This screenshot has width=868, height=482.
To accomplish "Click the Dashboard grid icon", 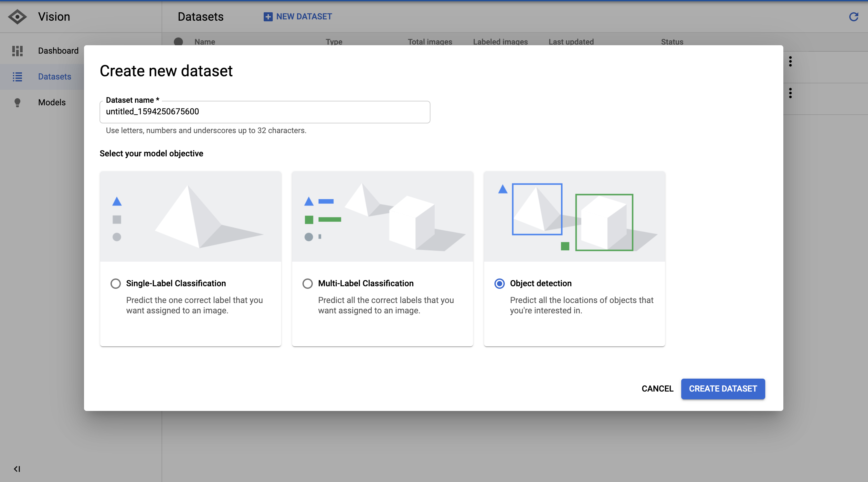I will [x=17, y=51].
